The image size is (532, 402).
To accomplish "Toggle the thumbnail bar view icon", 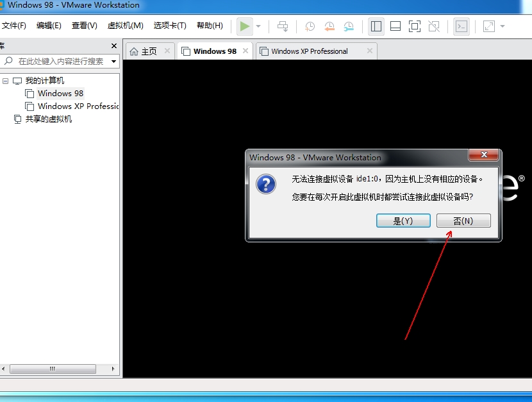I will coord(395,26).
